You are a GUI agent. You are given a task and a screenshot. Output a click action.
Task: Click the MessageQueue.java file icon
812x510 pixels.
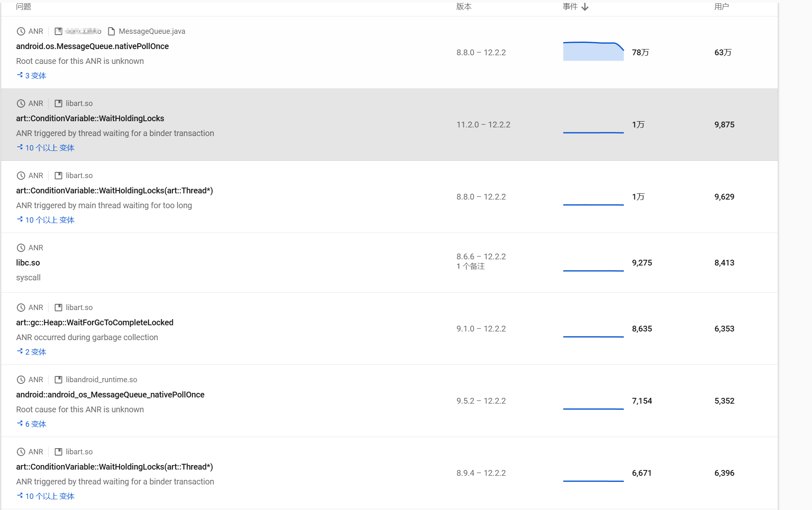click(x=111, y=31)
